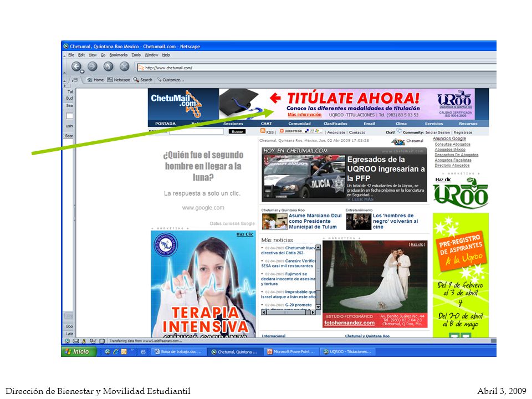Click the Instant Messenger icon in the status bar

[x=84, y=341]
